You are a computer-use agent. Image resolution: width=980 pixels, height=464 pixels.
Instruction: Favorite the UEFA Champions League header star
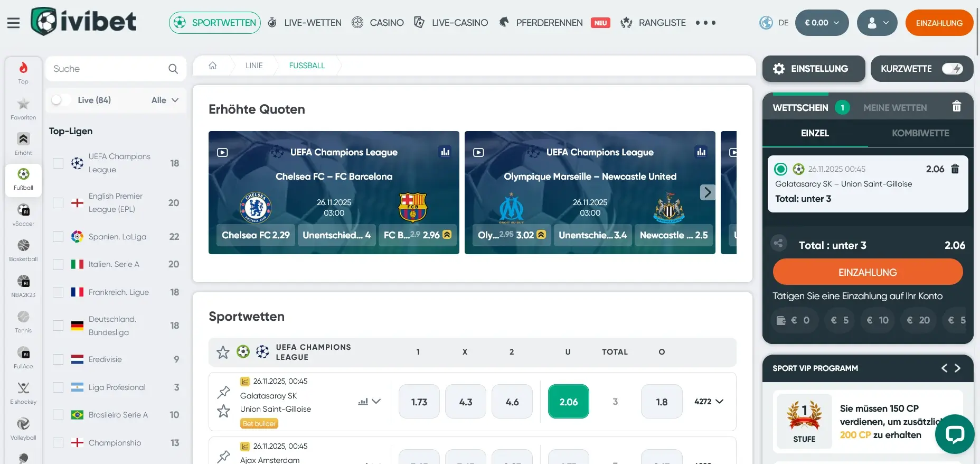pos(223,352)
